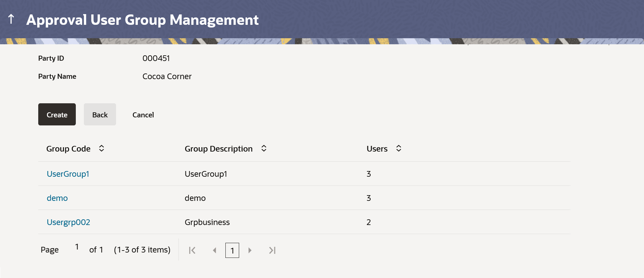Sort the table by Group Description
Screen dimensions: 644x278
click(264, 148)
